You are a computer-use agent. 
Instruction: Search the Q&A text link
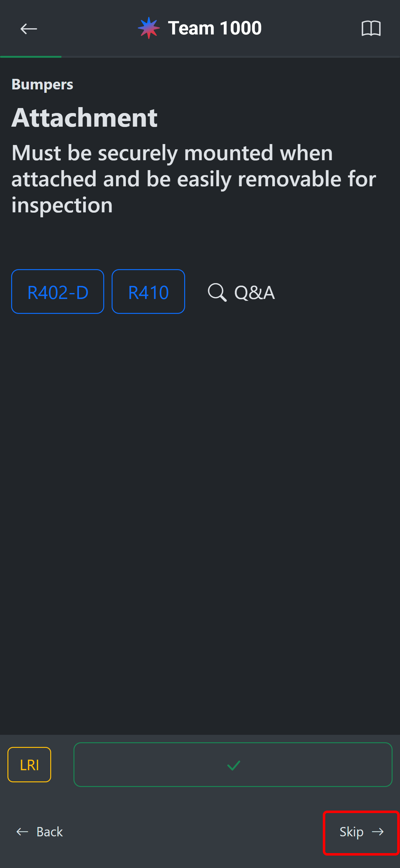254,292
